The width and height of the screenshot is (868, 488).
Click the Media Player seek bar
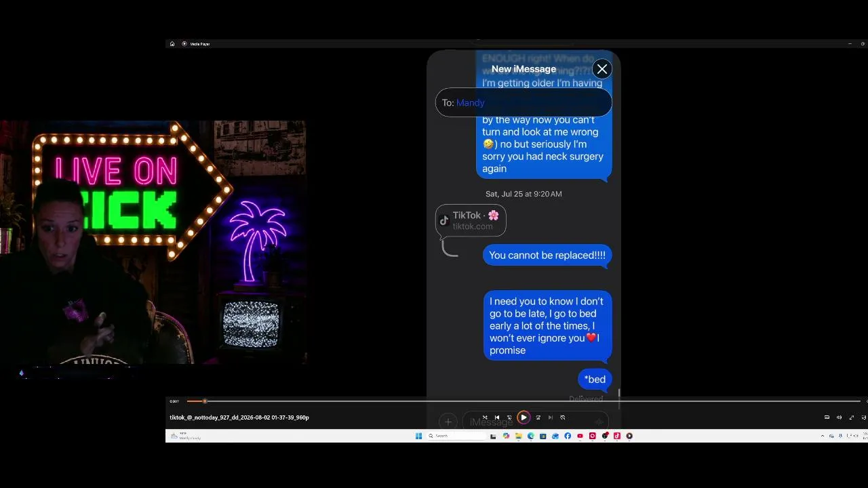click(524, 401)
